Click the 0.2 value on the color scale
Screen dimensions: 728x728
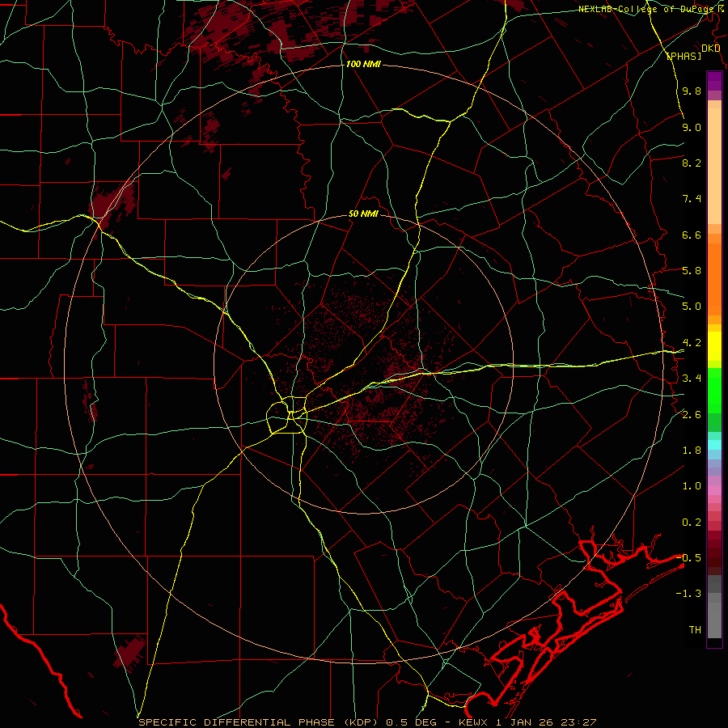click(692, 523)
